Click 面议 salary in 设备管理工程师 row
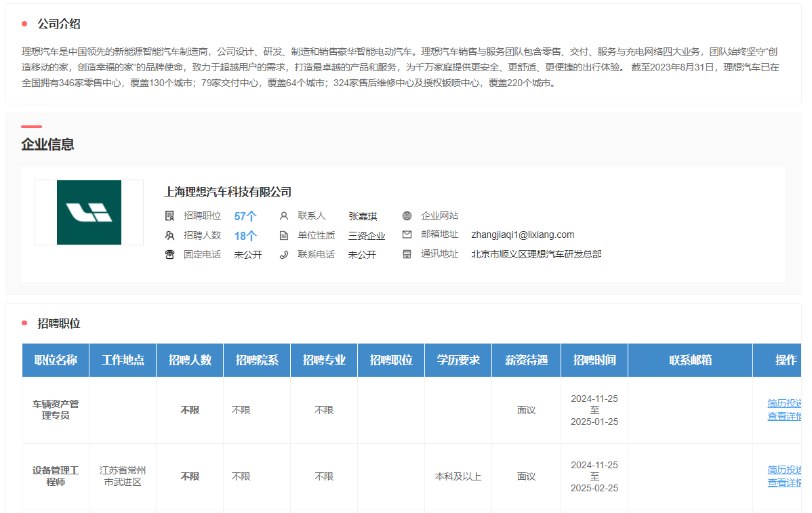812x513 pixels. (x=526, y=476)
